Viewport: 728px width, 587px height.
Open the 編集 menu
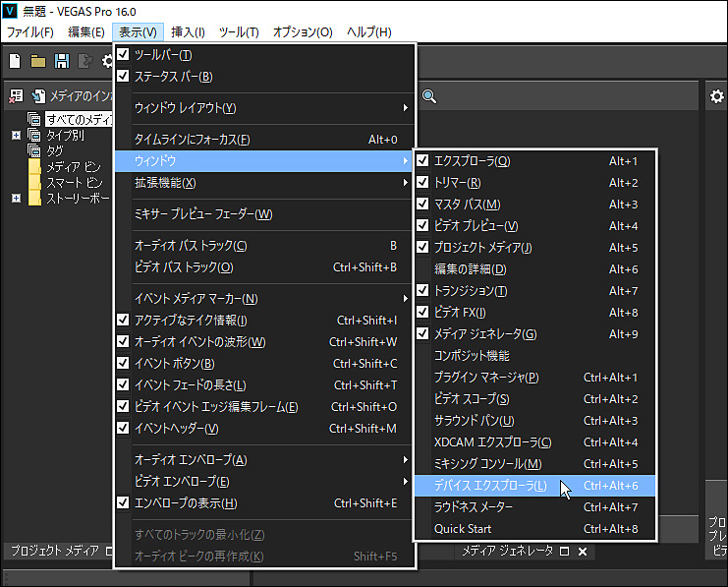tap(86, 32)
